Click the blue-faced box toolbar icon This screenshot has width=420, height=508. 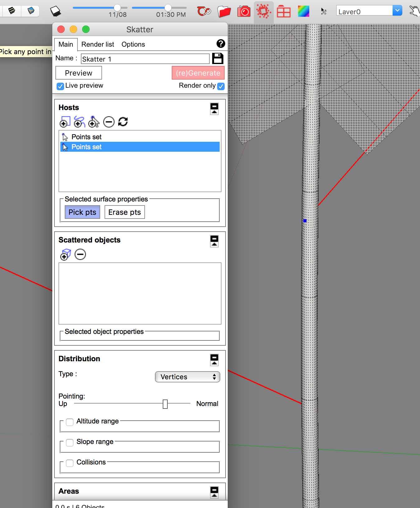click(30, 11)
